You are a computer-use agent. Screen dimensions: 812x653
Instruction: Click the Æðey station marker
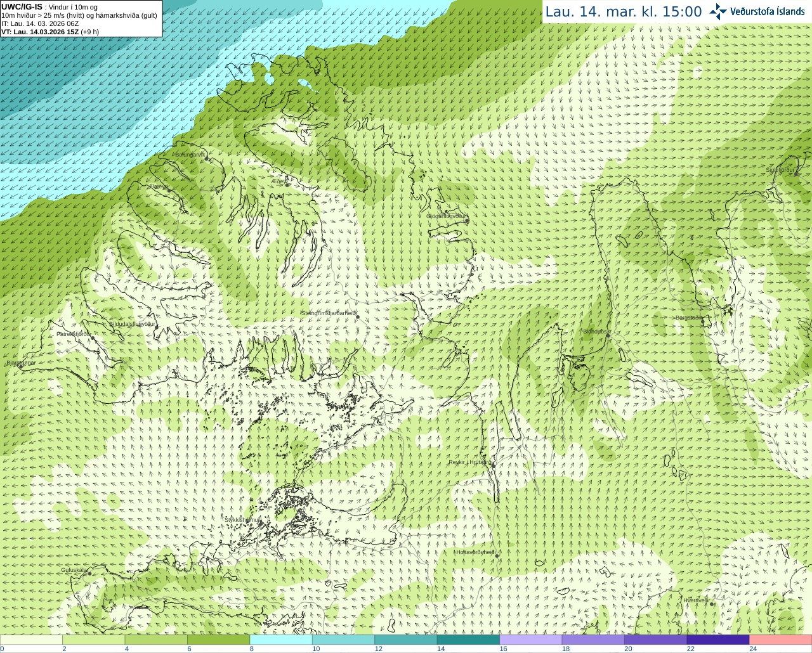coord(287,184)
